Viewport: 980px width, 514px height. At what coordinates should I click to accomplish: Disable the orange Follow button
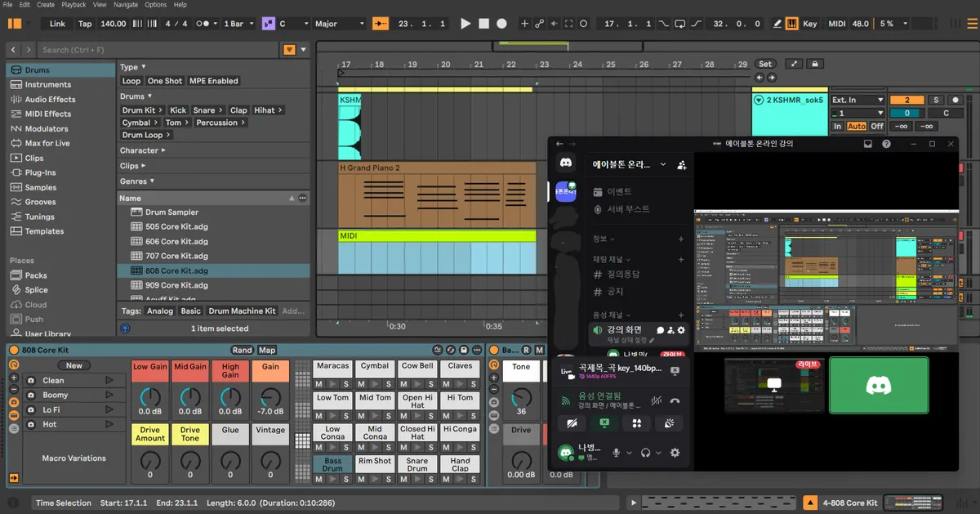click(x=380, y=24)
